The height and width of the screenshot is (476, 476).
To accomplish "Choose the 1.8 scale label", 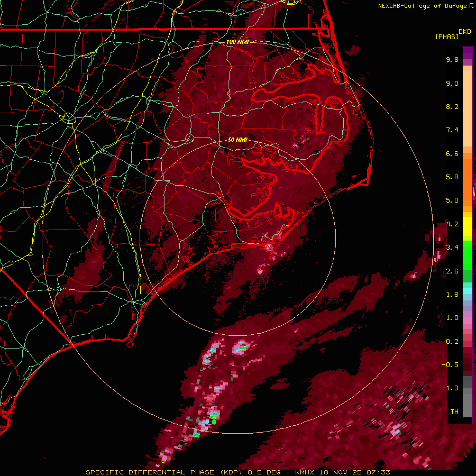I will [x=452, y=295].
